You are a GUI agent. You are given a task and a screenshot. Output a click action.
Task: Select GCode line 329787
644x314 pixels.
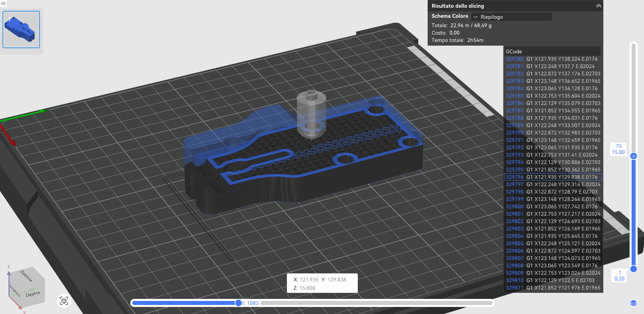click(553, 110)
